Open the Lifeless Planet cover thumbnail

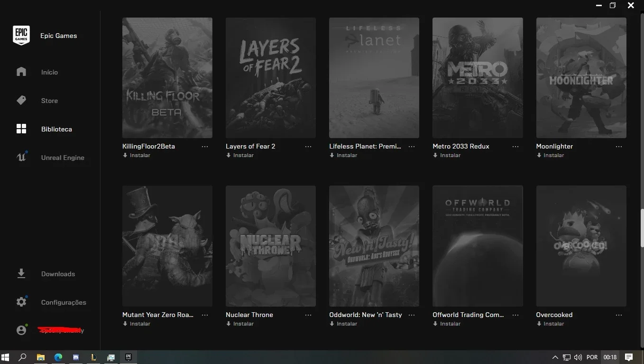coord(374,78)
